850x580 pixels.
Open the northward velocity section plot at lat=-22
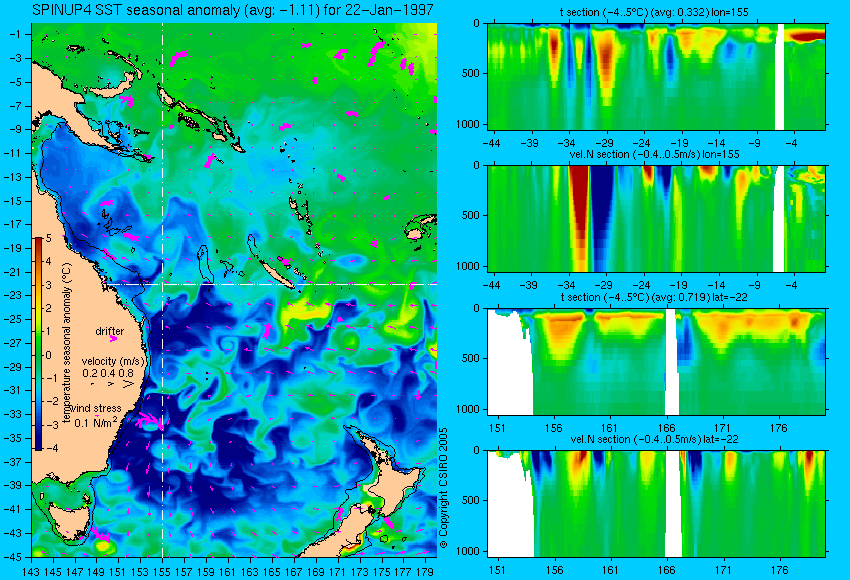(657, 504)
